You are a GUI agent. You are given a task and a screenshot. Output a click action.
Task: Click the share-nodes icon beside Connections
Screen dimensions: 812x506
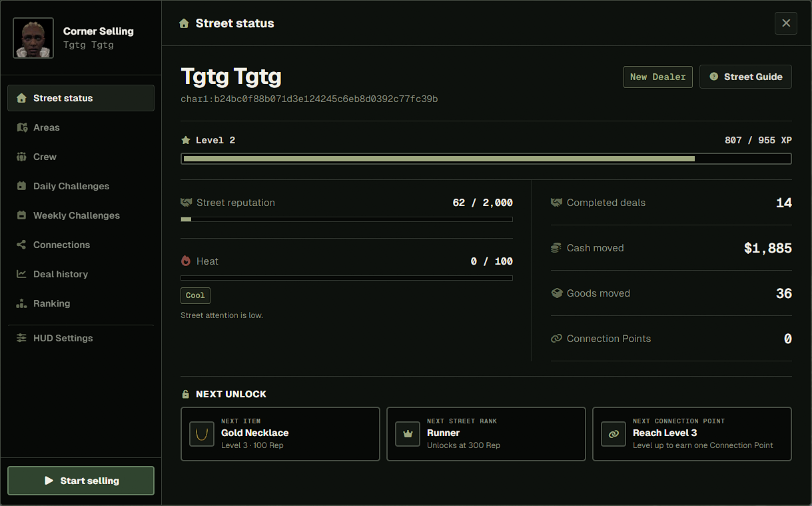[x=21, y=245]
